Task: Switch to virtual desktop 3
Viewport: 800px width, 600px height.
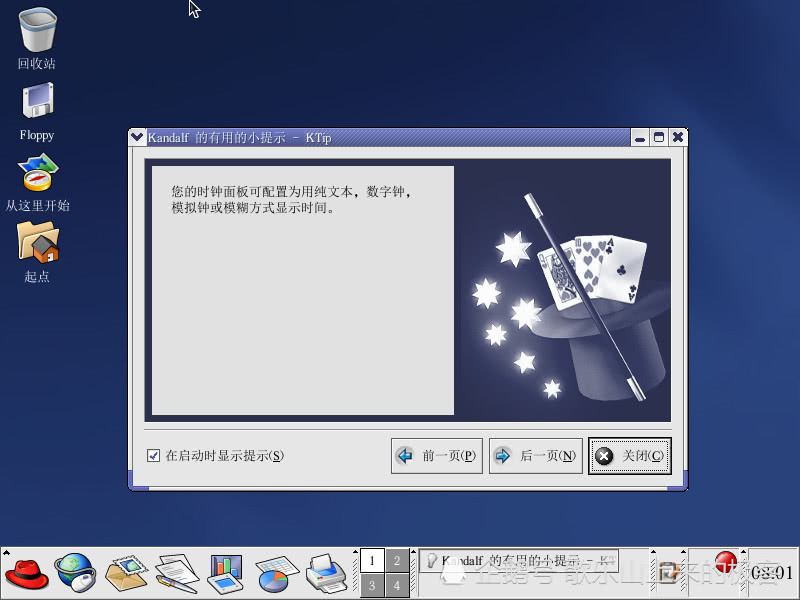Action: click(372, 585)
